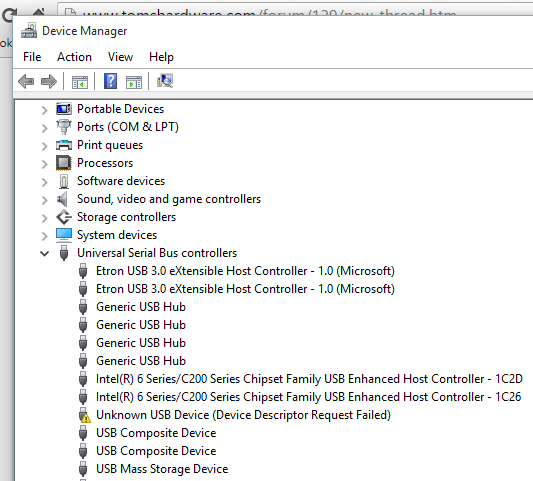This screenshot has width=533, height=481.
Task: Select Universal Serial Bus controllers label
Action: point(157,253)
